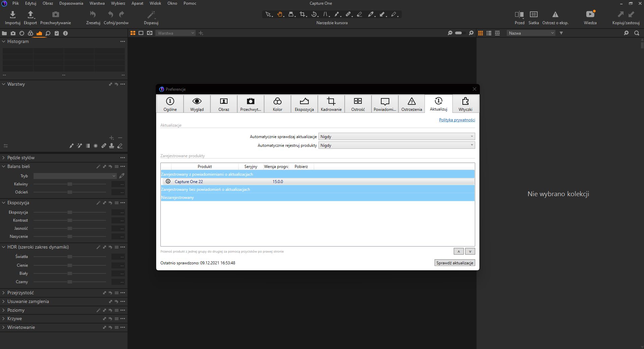This screenshot has width=644, height=349.
Task: Adjust the Nasycenie slider
Action: pos(70,236)
